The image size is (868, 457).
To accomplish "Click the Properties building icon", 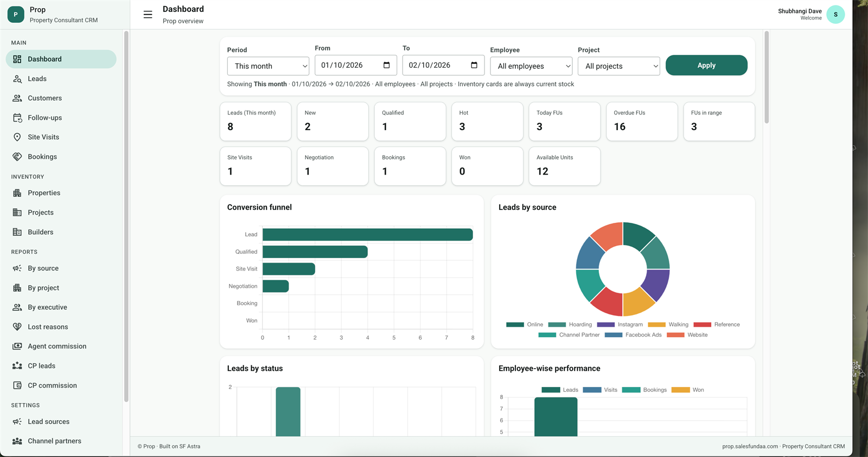I will (17, 193).
